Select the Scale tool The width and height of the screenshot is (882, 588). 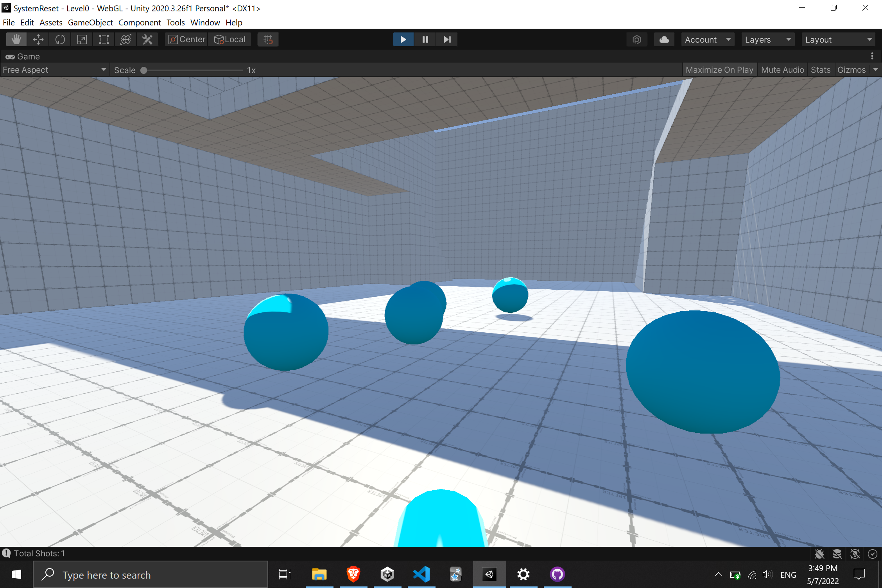(x=82, y=39)
